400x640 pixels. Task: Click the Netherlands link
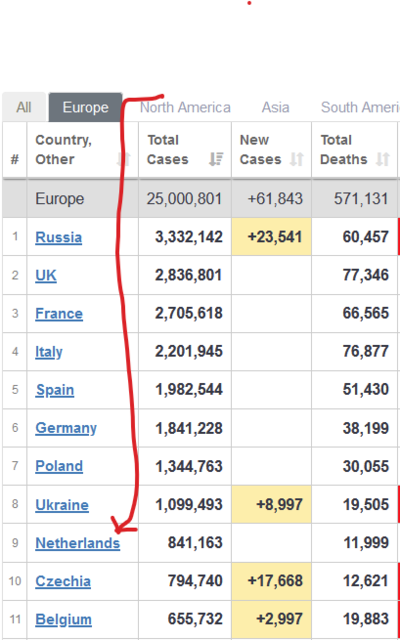pyautogui.click(x=78, y=543)
